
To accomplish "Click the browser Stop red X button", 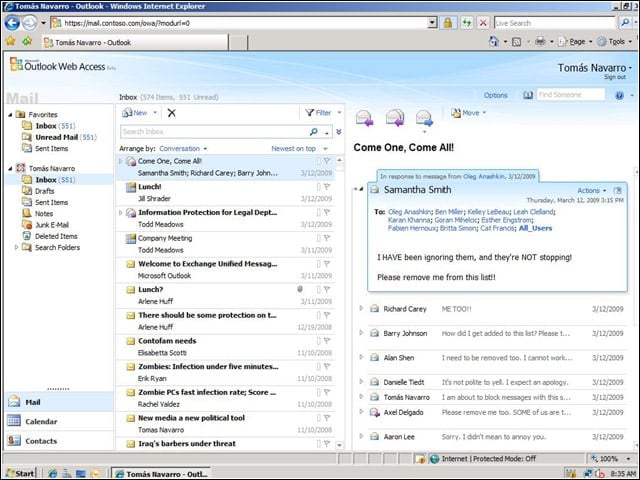I will (x=483, y=23).
